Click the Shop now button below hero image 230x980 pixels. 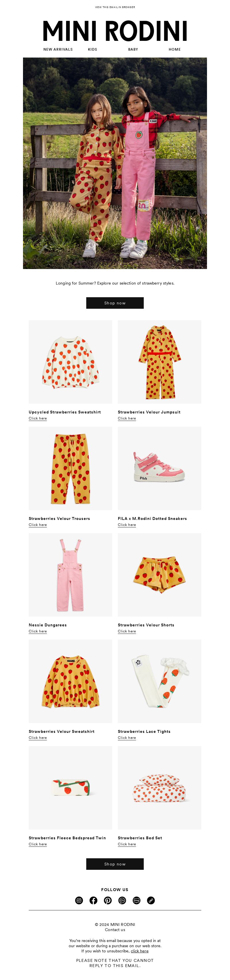pos(115,303)
